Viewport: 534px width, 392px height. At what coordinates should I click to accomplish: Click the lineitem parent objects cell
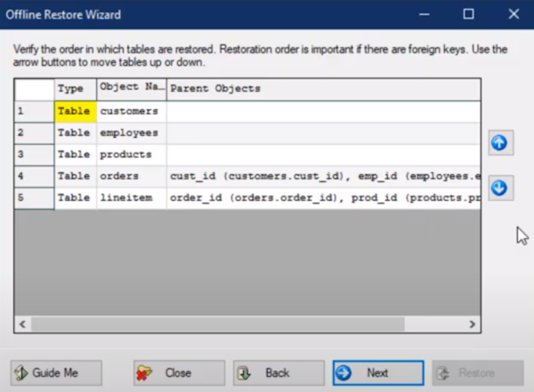click(324, 198)
